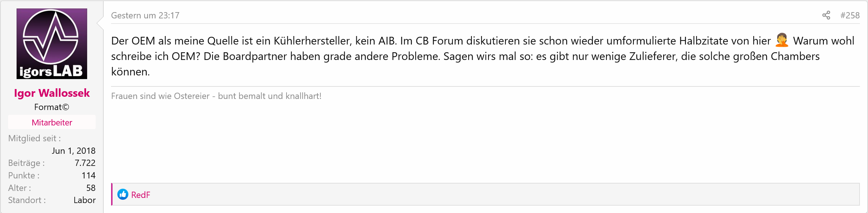
Task: Click the 58 Alter value
Action: tap(91, 188)
